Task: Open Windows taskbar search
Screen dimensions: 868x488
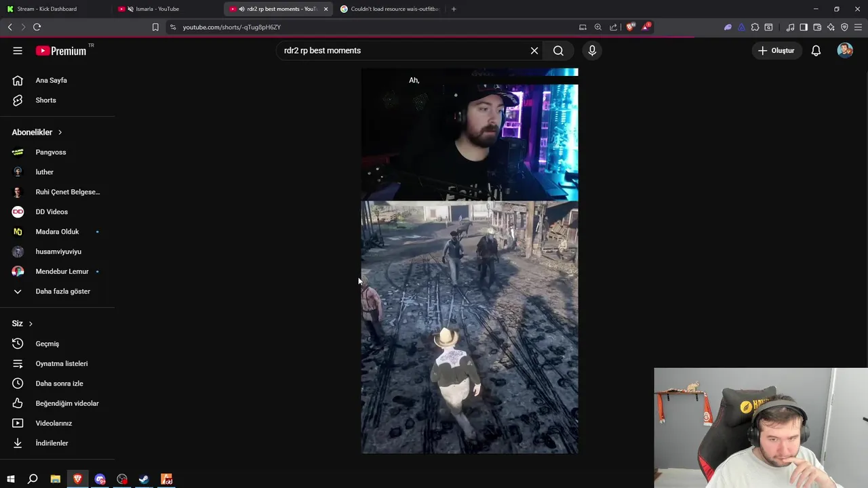Action: pos(33,479)
